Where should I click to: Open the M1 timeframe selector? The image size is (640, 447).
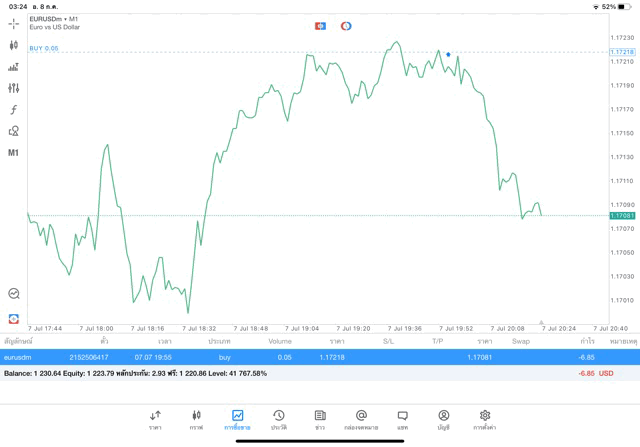pos(13,153)
